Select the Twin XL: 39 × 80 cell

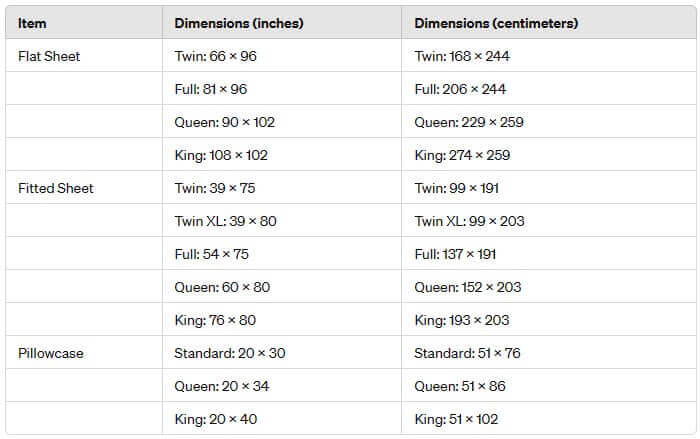[226, 221]
